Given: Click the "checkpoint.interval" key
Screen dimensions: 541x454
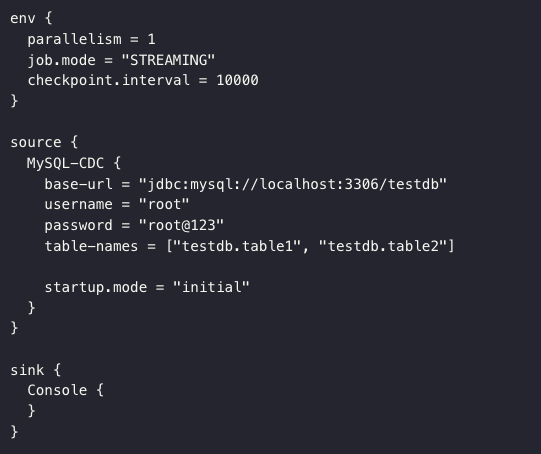Looking at the screenshot, I should click(x=109, y=80).
